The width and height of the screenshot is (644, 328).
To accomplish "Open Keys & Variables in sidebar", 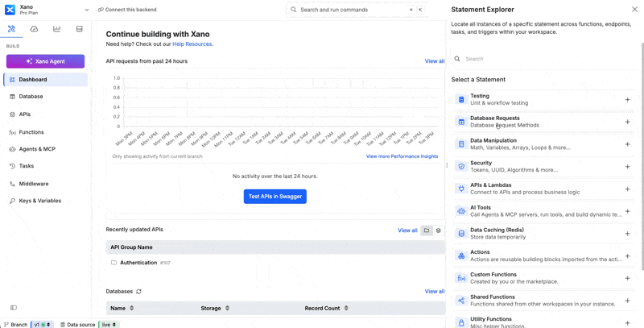I will [x=45, y=201].
